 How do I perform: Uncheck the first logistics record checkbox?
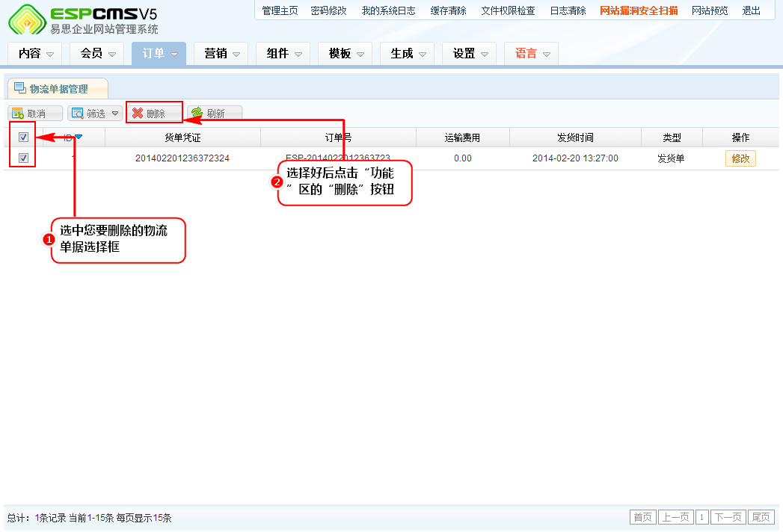[x=23, y=158]
